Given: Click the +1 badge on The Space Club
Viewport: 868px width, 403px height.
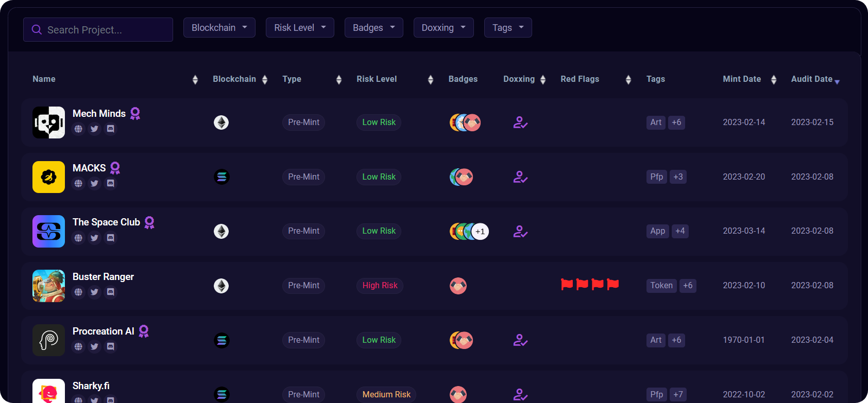Looking at the screenshot, I should pos(480,231).
